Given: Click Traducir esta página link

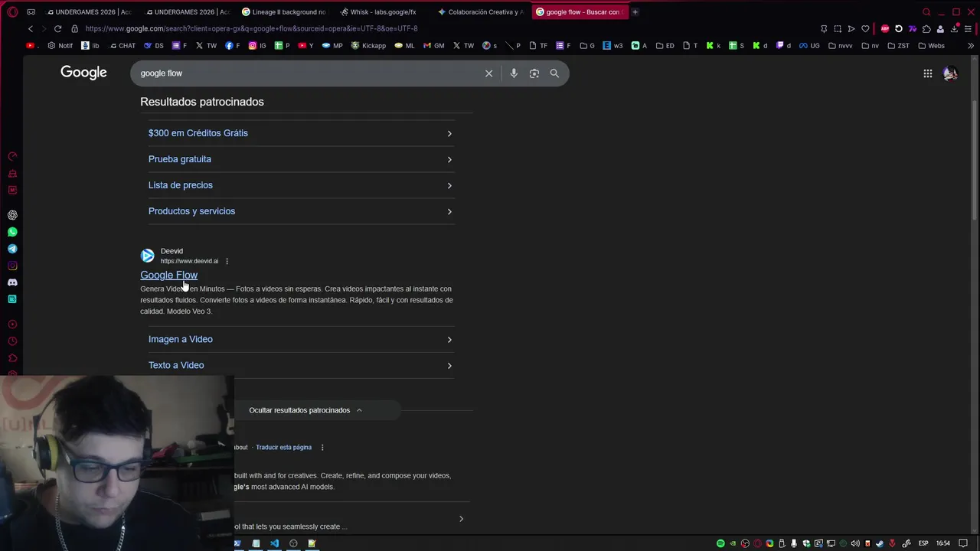Looking at the screenshot, I should (283, 447).
